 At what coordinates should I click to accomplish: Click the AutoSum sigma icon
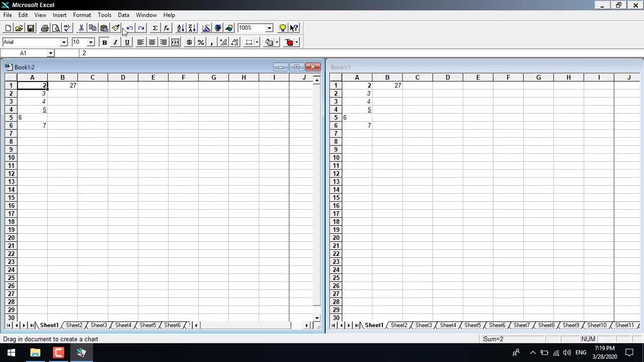coord(155,28)
